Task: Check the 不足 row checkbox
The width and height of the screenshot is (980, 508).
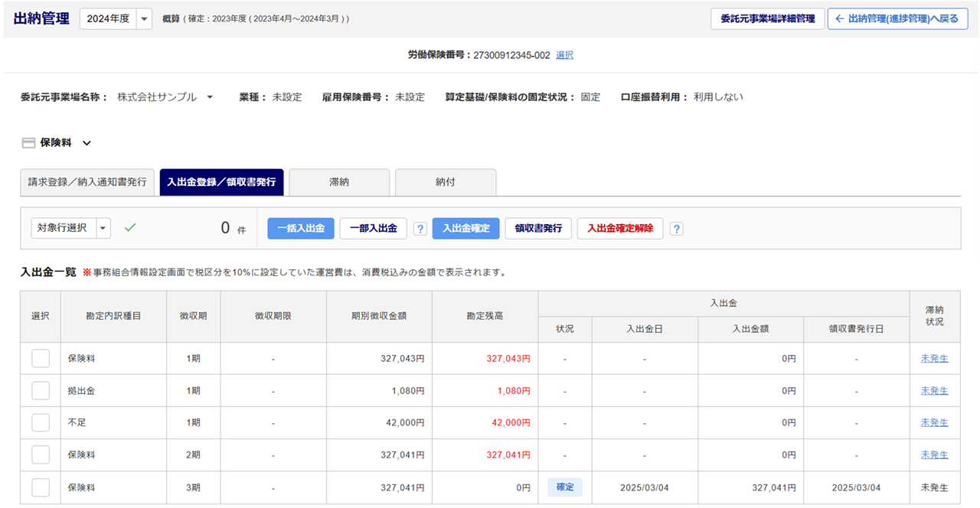Action: [41, 422]
